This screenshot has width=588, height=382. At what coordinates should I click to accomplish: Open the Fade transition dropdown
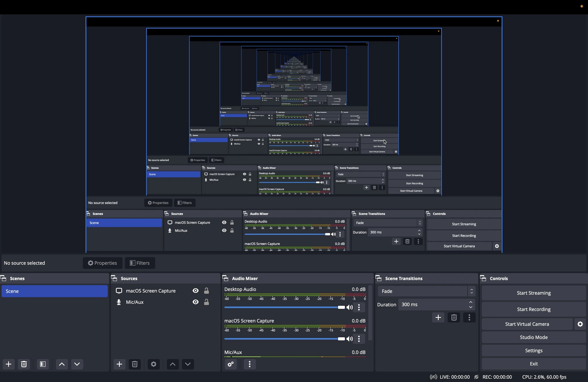click(426, 291)
